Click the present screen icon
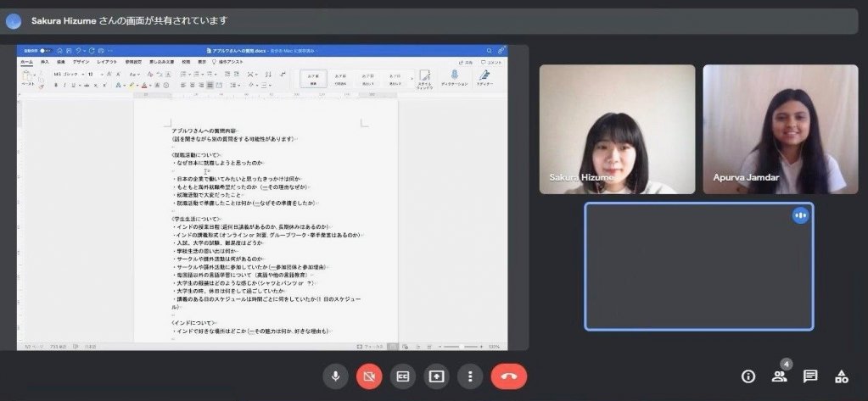The width and height of the screenshot is (868, 401). [x=436, y=376]
